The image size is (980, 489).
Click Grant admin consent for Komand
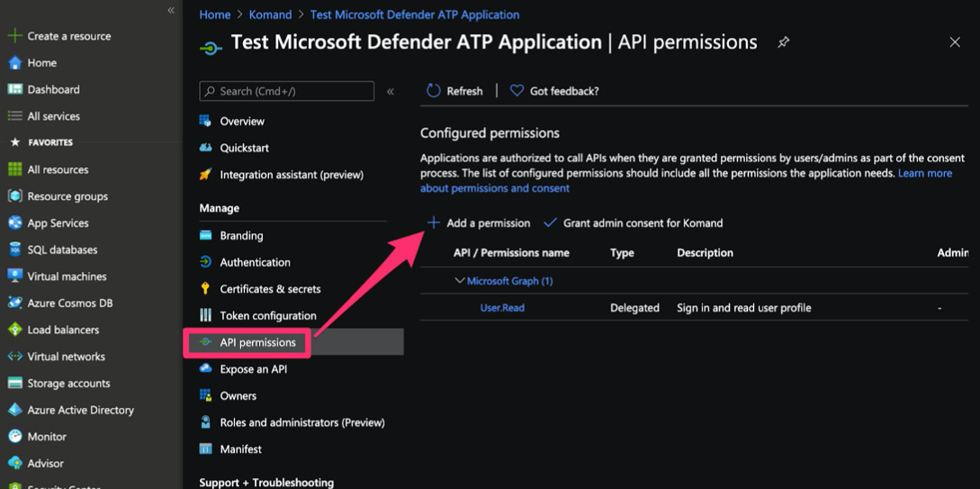634,223
